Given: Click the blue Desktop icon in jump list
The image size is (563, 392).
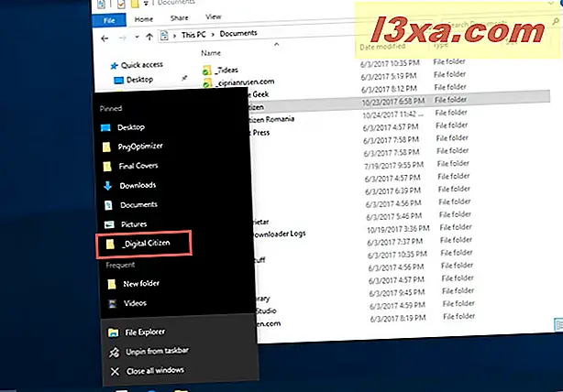Looking at the screenshot, I should pyautogui.click(x=105, y=128).
